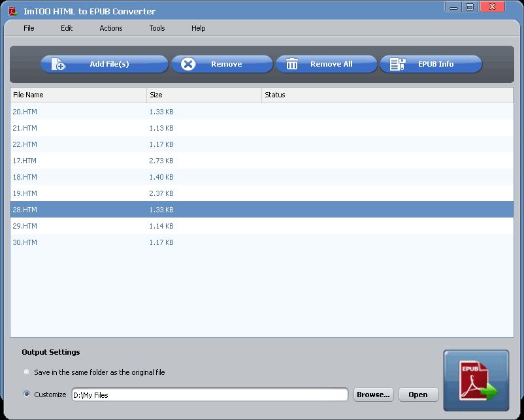Select 'Save in the same folder' radio option
524x420 pixels.
tap(27, 372)
